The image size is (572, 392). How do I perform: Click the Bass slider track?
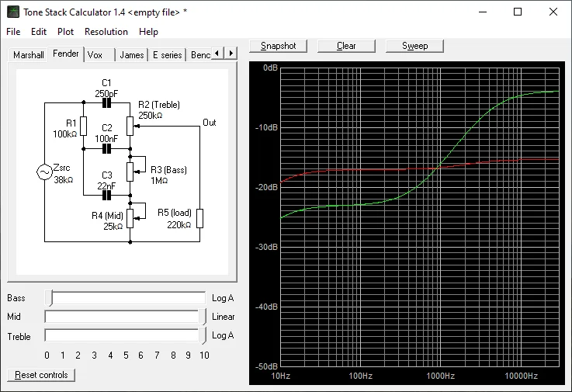pyautogui.click(x=128, y=298)
